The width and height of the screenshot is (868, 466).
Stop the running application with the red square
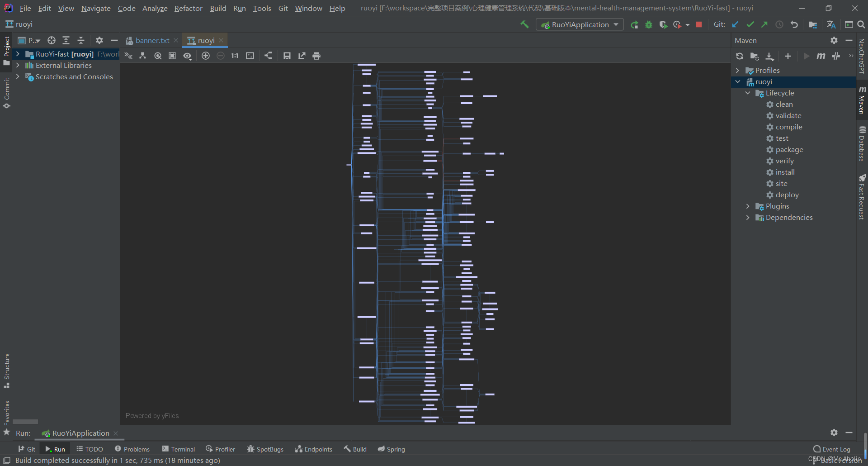(699, 25)
